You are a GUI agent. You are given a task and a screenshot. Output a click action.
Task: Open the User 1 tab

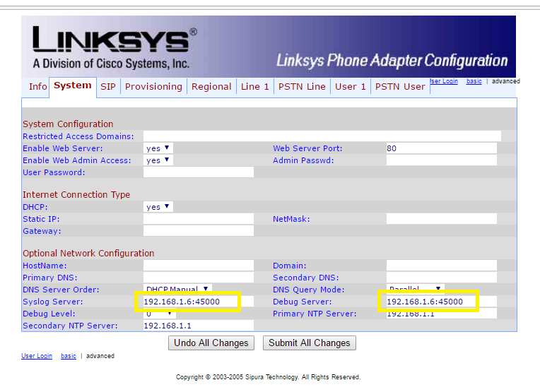coord(351,86)
